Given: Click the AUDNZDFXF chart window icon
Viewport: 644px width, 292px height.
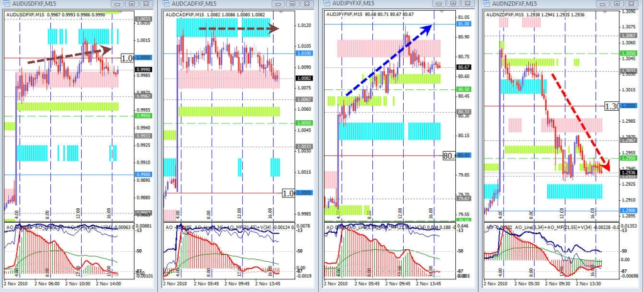Looking at the screenshot, I should (x=487, y=4).
